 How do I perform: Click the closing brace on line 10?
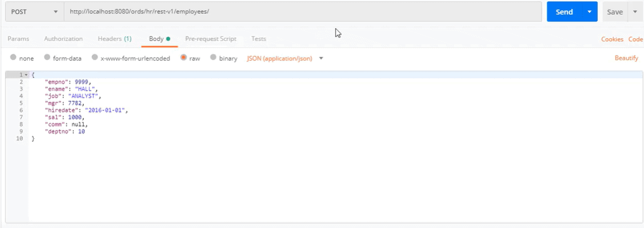tap(33, 139)
